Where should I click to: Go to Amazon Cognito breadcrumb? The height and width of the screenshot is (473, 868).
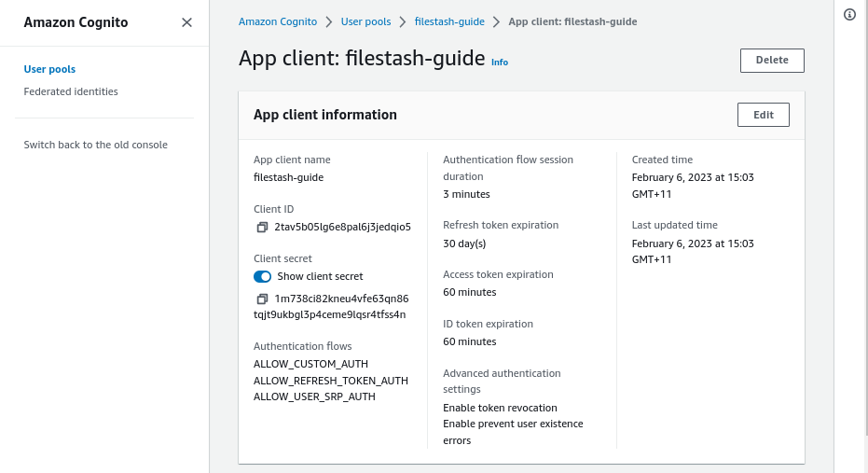coord(278,21)
